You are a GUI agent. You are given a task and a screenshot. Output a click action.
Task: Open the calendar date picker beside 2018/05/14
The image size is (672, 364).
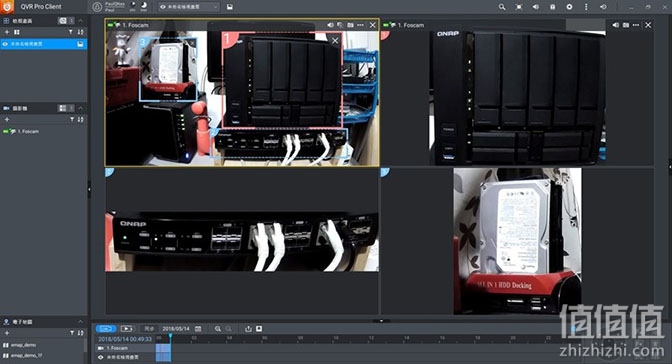pos(198,328)
